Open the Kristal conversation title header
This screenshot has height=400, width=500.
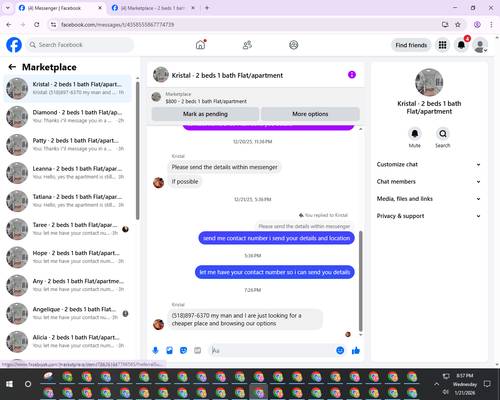tap(227, 75)
